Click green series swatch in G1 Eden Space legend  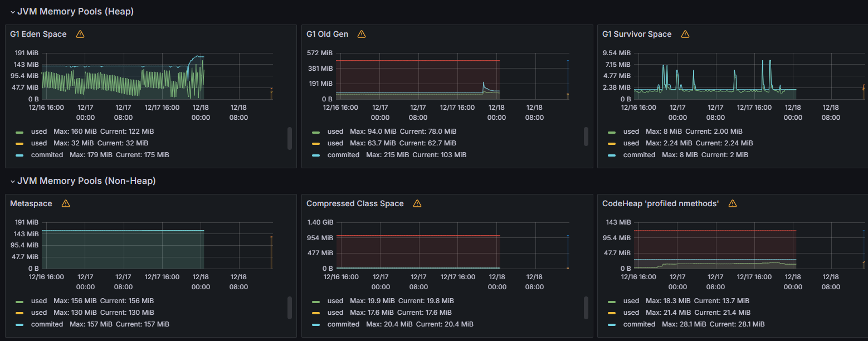(x=19, y=132)
